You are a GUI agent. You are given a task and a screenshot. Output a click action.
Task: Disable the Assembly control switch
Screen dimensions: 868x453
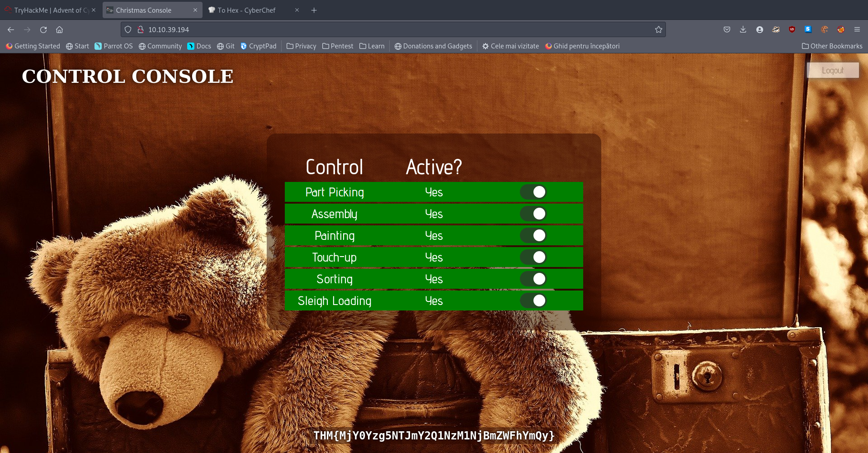click(533, 214)
